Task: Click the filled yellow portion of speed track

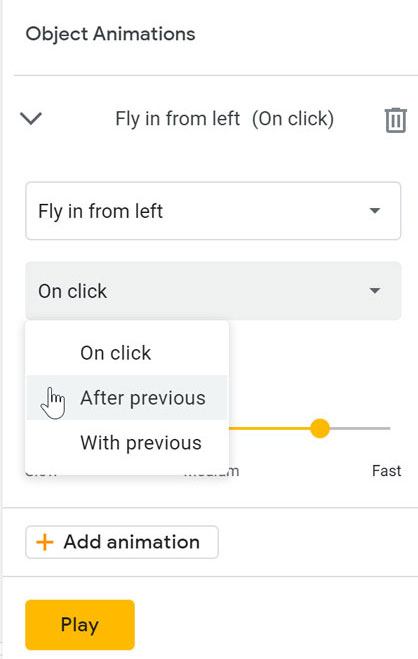Action: [x=270, y=428]
